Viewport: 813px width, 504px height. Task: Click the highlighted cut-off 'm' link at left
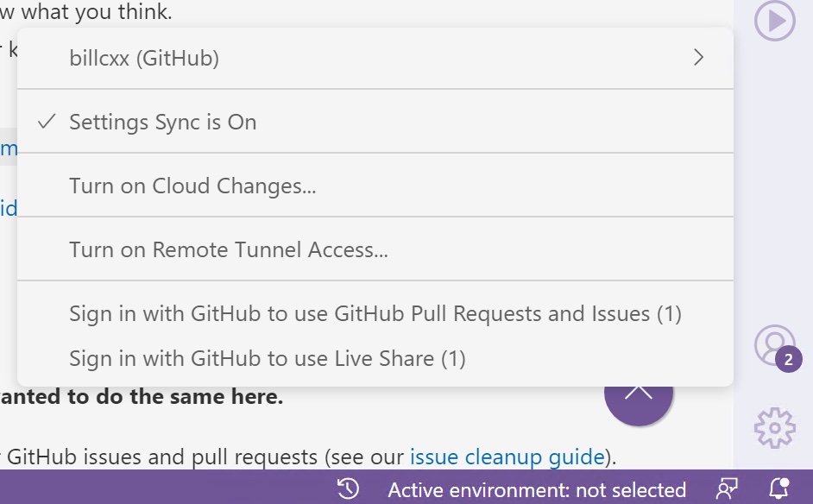[x=8, y=148]
